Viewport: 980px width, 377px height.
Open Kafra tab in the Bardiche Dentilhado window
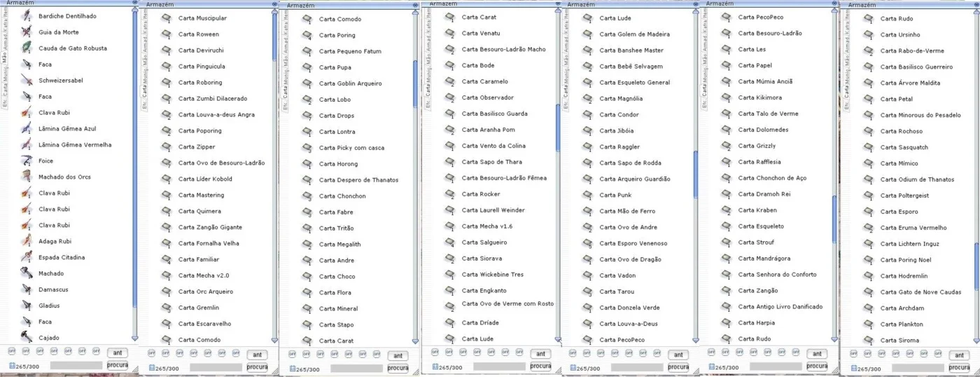click(x=5, y=27)
